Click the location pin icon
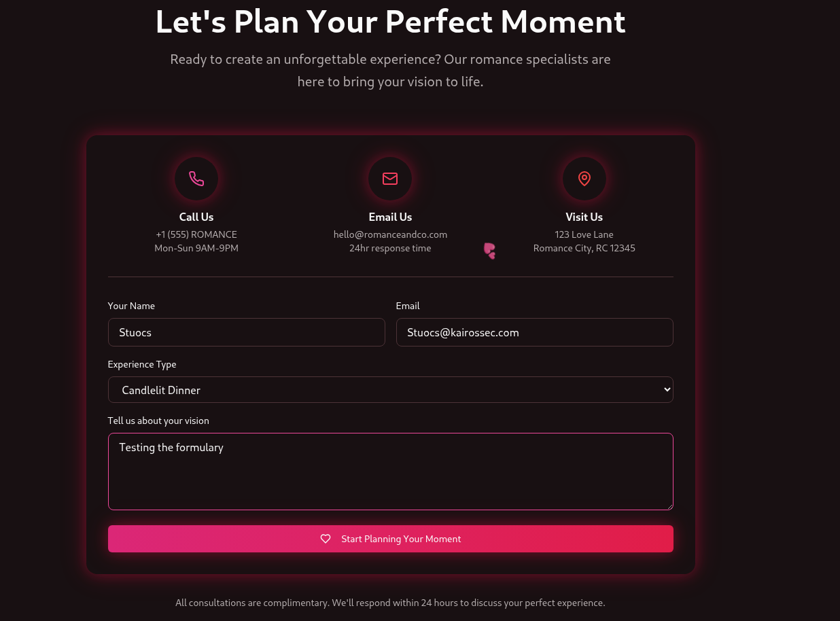The width and height of the screenshot is (840, 621). coord(584,179)
